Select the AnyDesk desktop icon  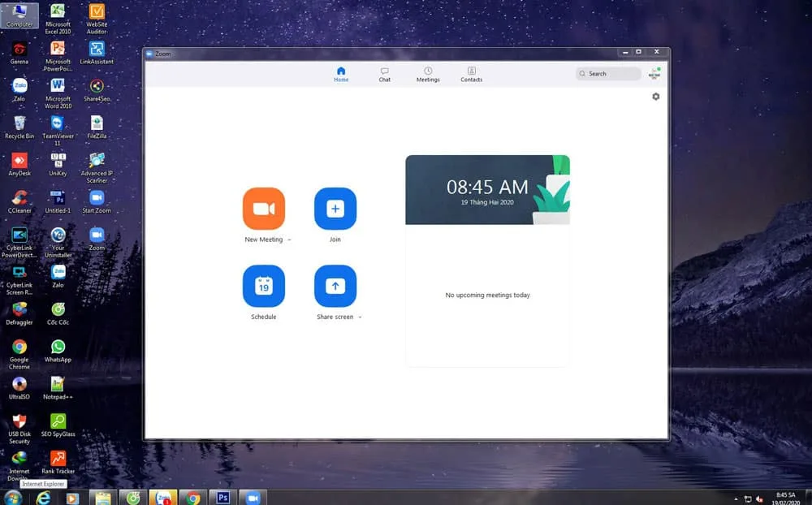[19, 165]
